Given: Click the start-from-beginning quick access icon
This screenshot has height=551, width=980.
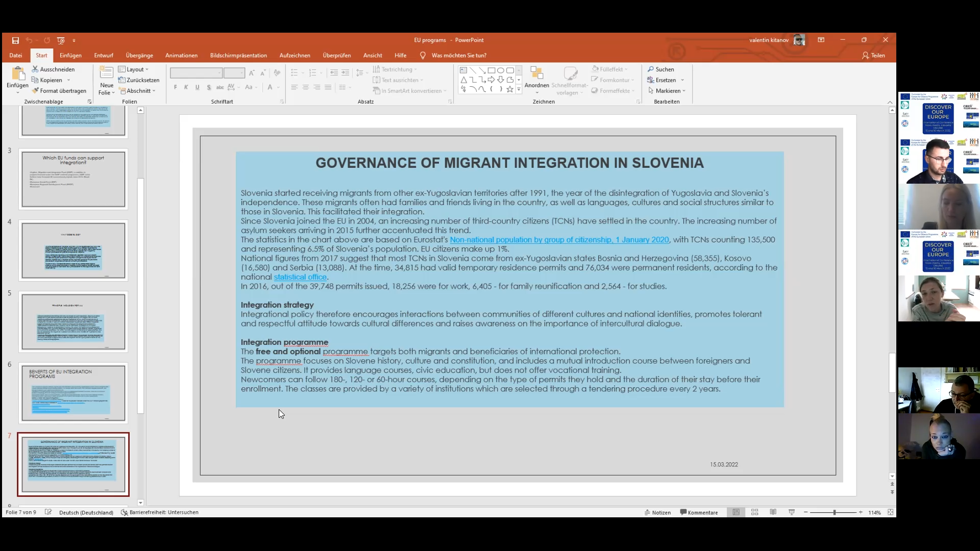Looking at the screenshot, I should (61, 40).
